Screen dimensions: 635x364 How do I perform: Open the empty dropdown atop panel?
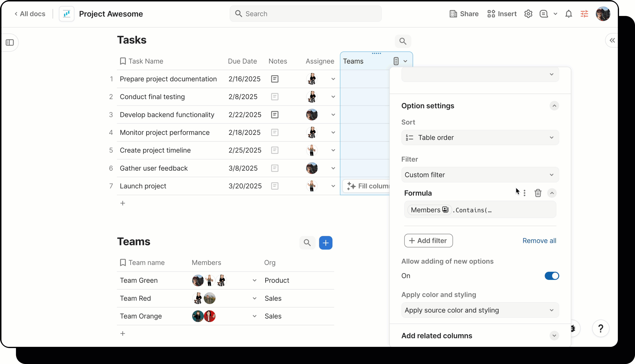point(480,74)
